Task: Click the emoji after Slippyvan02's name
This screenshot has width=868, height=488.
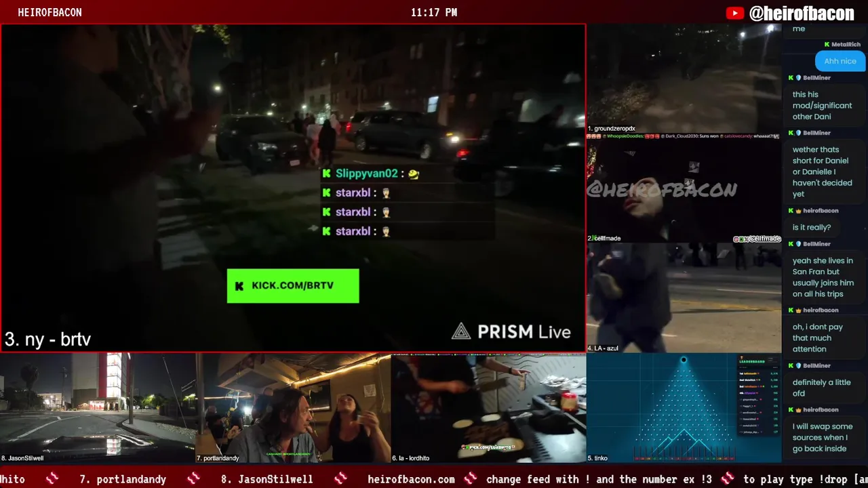Action: 414,174
